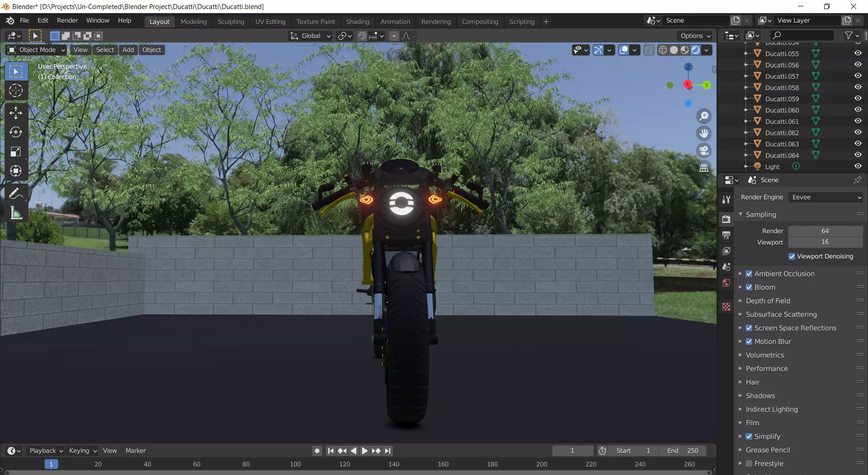Toggle auto keying record button
This screenshot has width=868, height=475.
coord(317,451)
